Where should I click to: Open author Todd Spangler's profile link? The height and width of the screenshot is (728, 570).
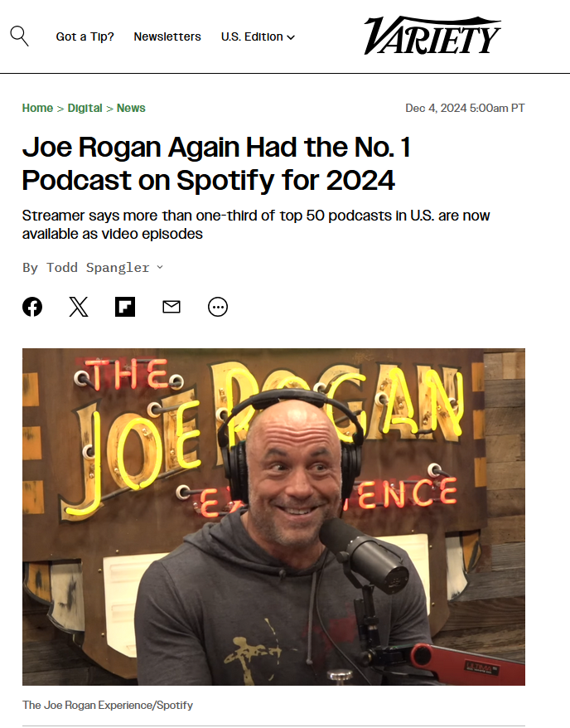pyautogui.click(x=98, y=268)
